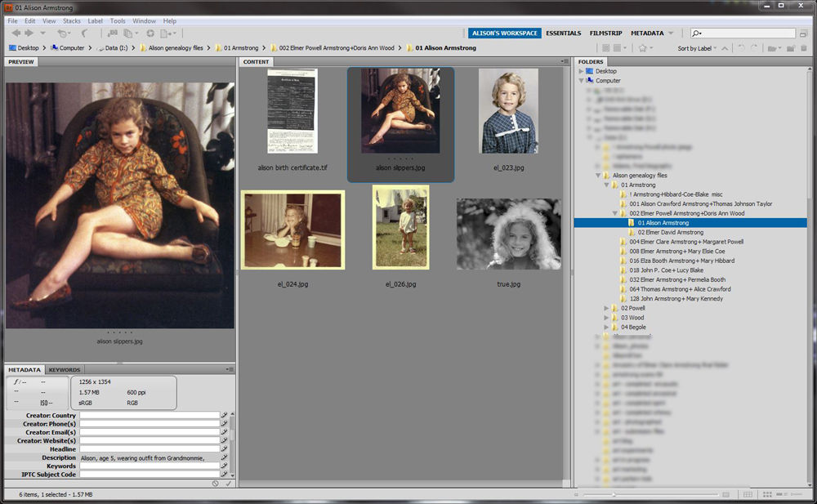
Task: Select ALISON'S WORKSPACE button
Action: click(x=504, y=33)
